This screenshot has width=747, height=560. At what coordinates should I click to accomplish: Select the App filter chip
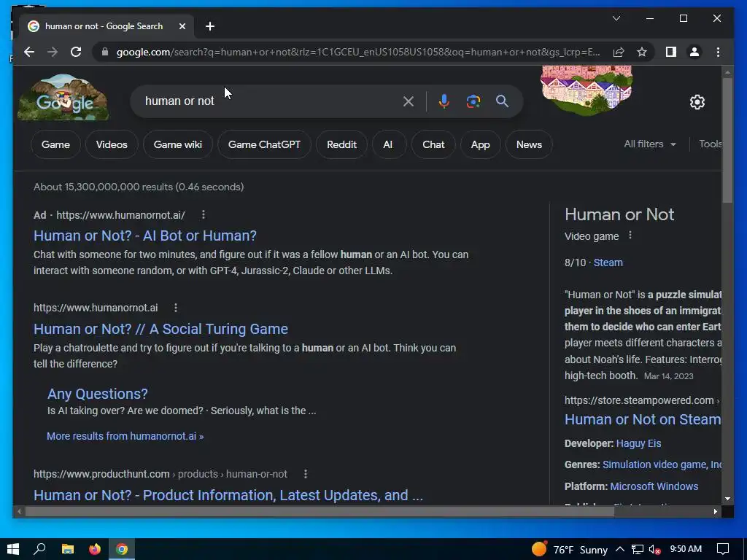tap(480, 144)
